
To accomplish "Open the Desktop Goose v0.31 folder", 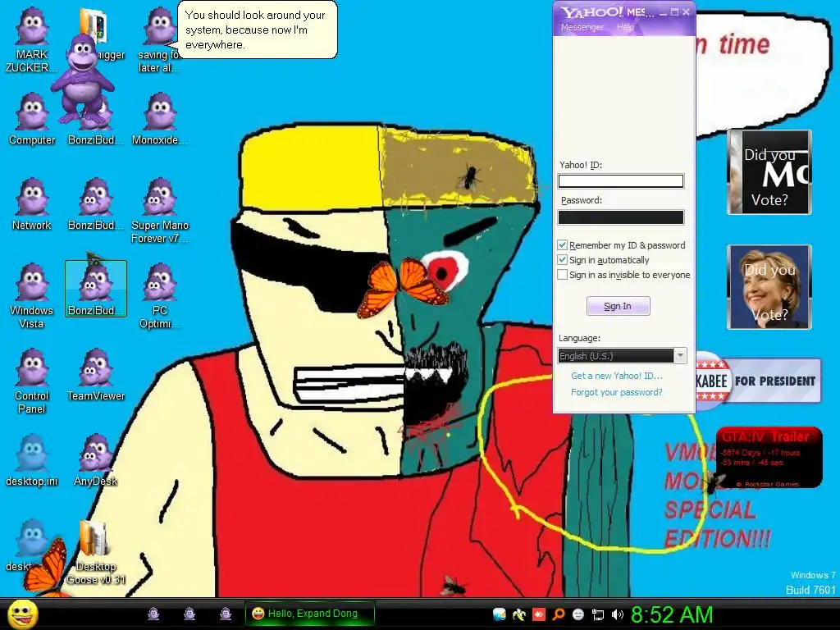I will 96,552.
